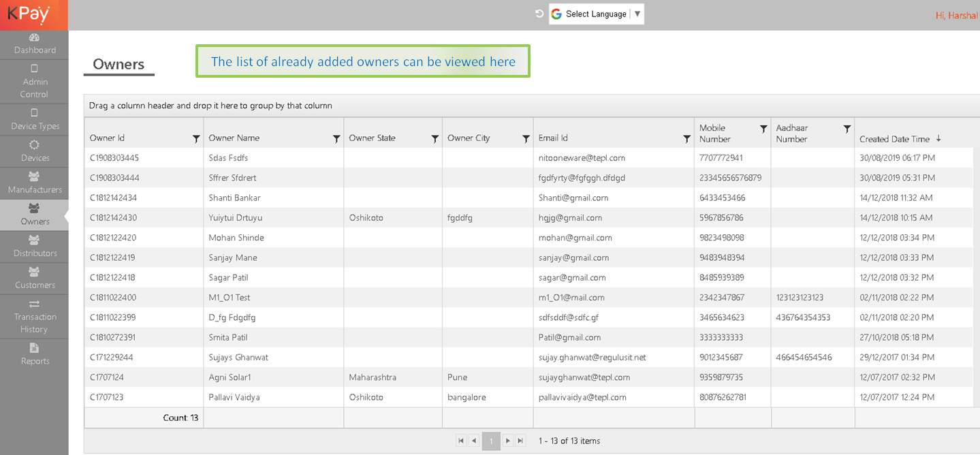Click the next page arrow in pager

point(508,441)
